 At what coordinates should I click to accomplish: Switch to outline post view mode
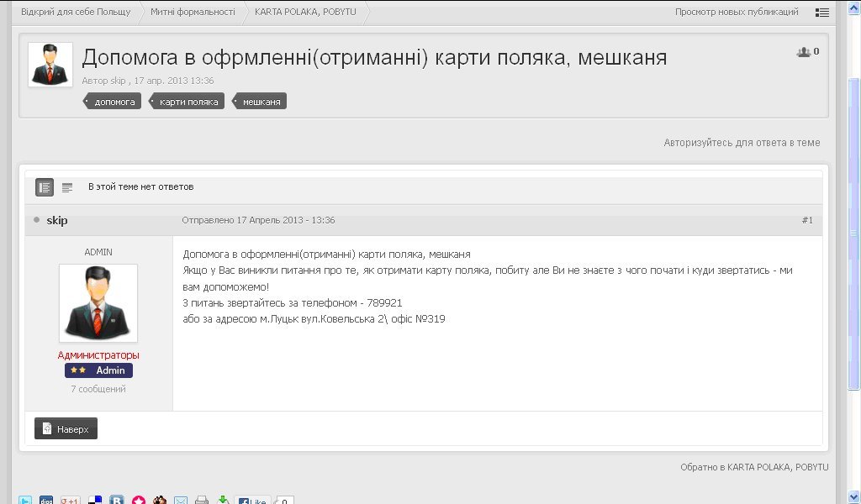(x=67, y=187)
